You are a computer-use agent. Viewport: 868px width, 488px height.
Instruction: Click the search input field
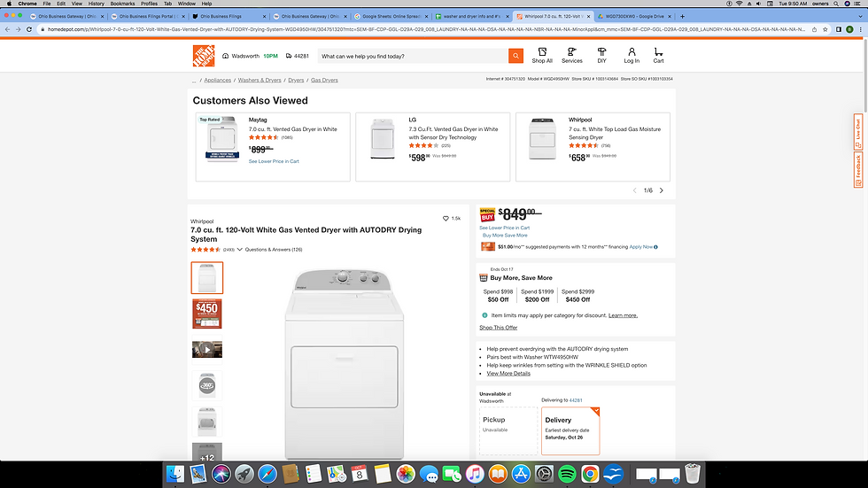[x=412, y=56]
